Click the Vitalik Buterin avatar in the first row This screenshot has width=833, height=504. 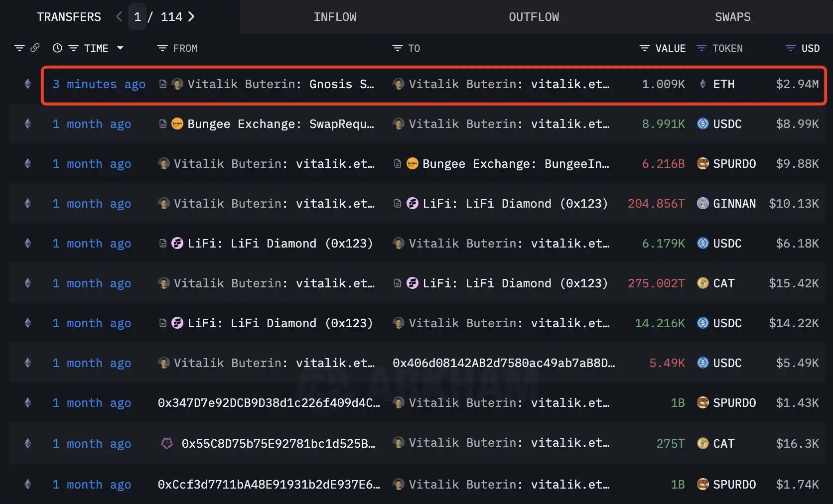pos(177,84)
